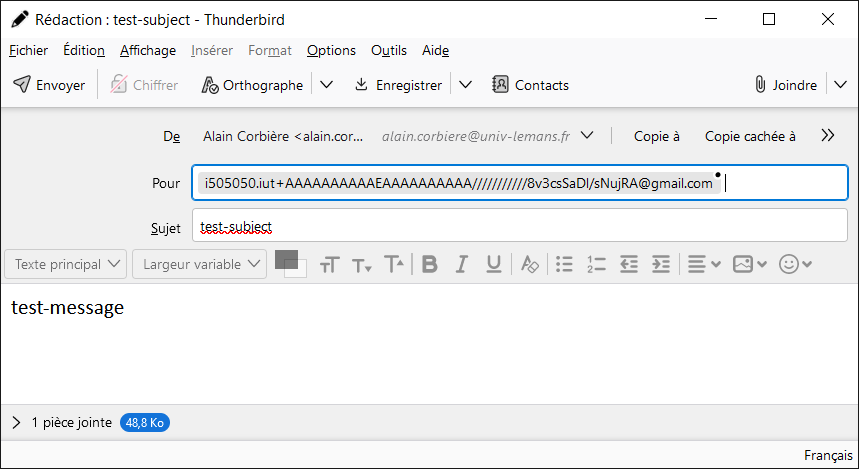Open the Édition menu

tap(84, 50)
